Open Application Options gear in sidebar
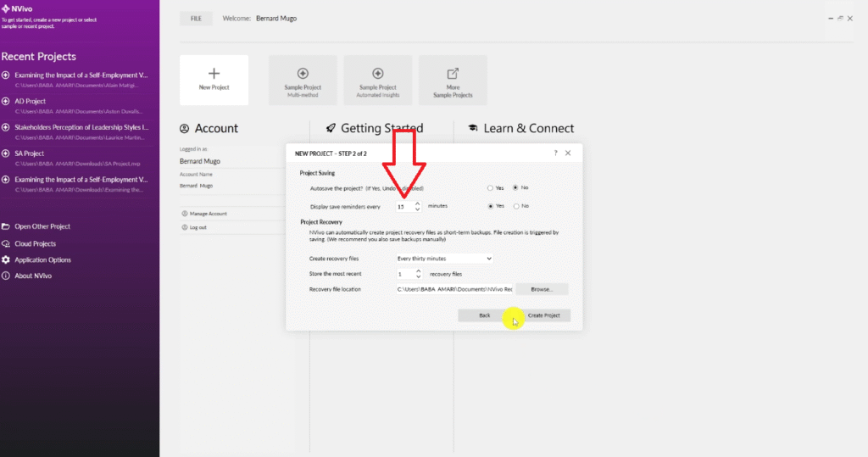Viewport: 868px width, 457px height. tap(7, 259)
